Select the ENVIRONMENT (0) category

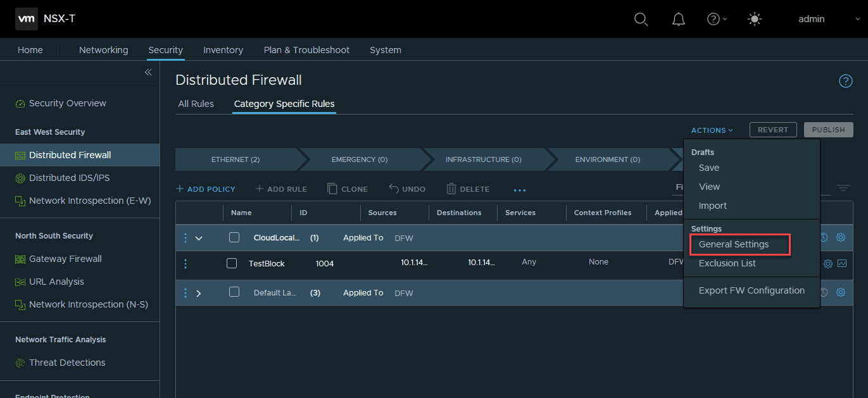(608, 159)
